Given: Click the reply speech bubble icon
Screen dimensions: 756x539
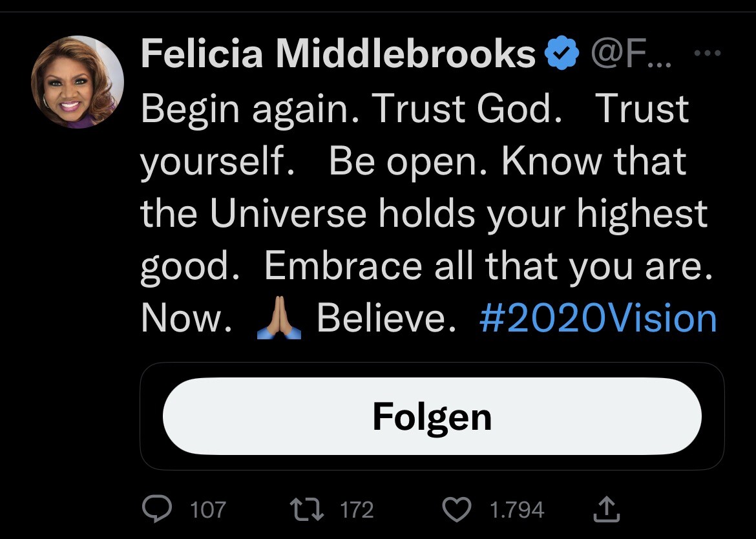Looking at the screenshot, I should 157,510.
